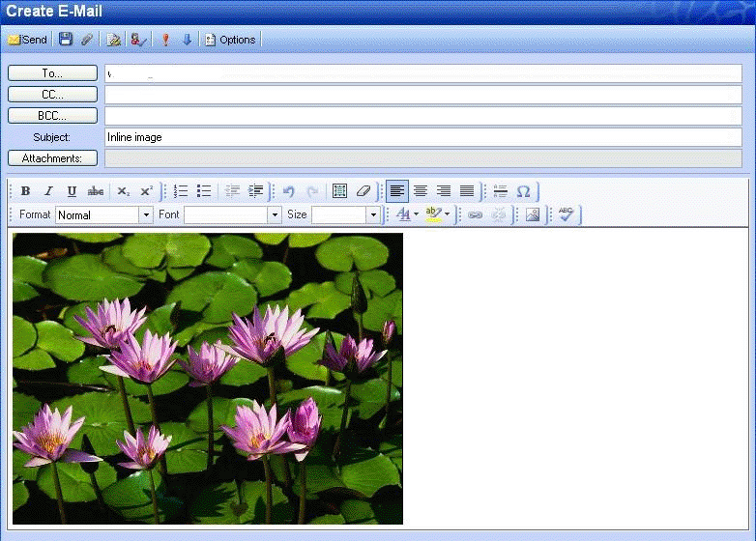Screen dimensions: 756x541
Task: Click the paperclip attach file icon
Action: click(x=87, y=40)
